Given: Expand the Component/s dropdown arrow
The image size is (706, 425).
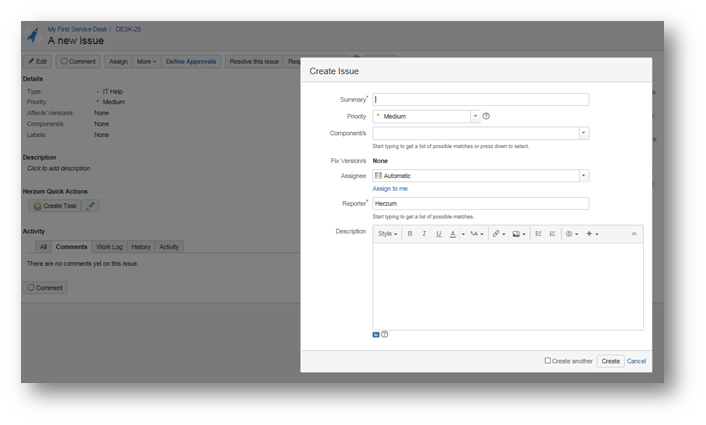Looking at the screenshot, I should [583, 133].
